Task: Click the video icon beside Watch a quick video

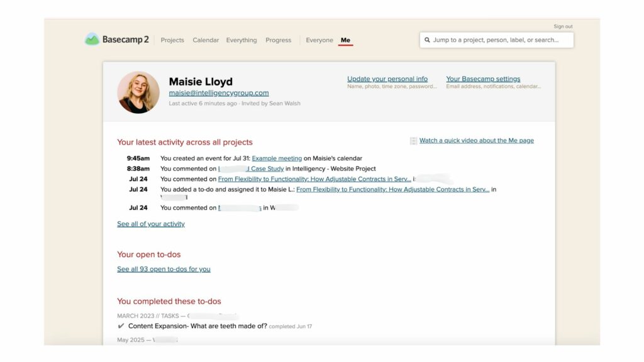Action: pos(413,141)
